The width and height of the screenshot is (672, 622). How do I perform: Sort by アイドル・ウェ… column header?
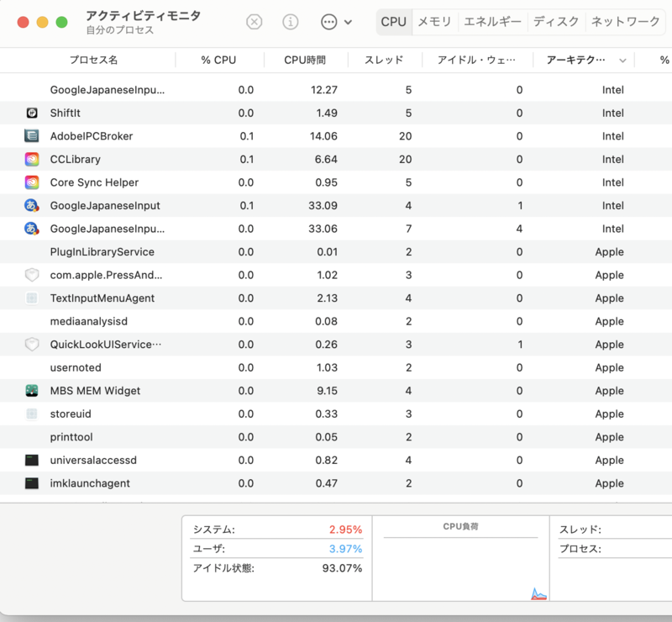tap(476, 60)
